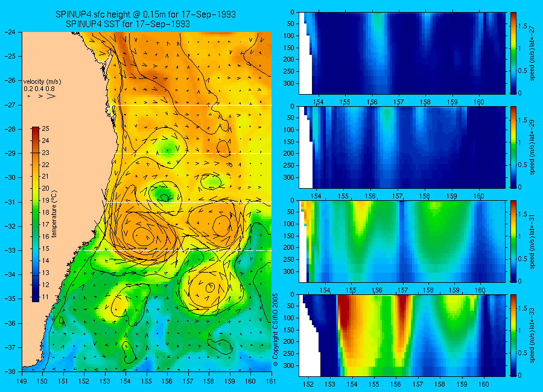Click the speed color bar beside the lat=-29 panel

pyautogui.click(x=513, y=147)
